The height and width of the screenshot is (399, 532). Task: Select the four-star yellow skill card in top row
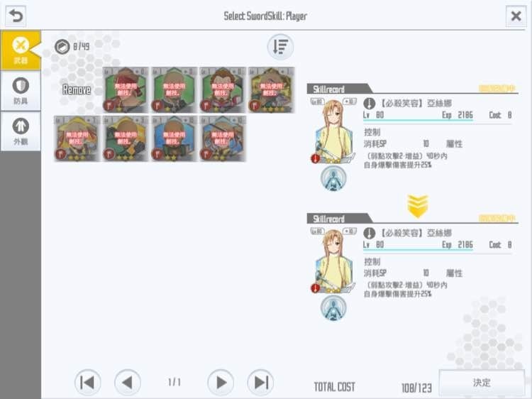pos(272,90)
